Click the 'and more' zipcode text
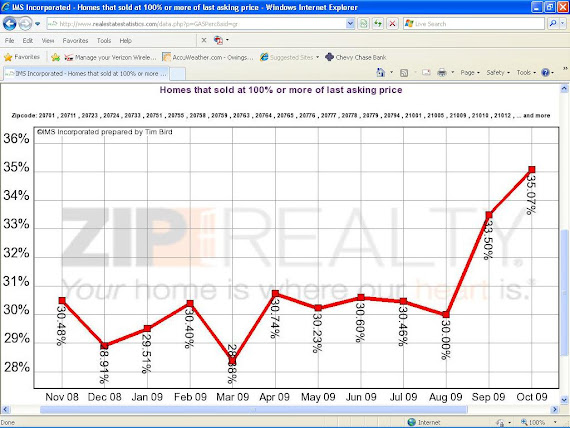The image size is (570, 428). tap(536, 116)
